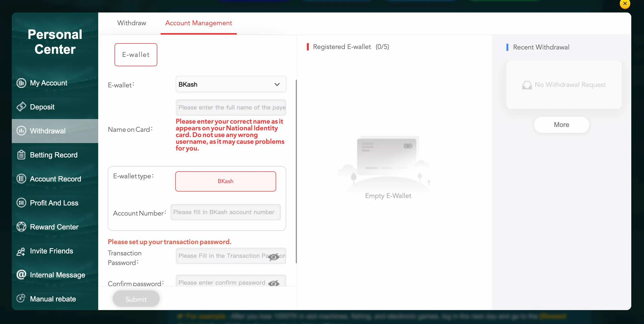
Task: Click the Manual rebate pie icon
Action: pos(21,298)
